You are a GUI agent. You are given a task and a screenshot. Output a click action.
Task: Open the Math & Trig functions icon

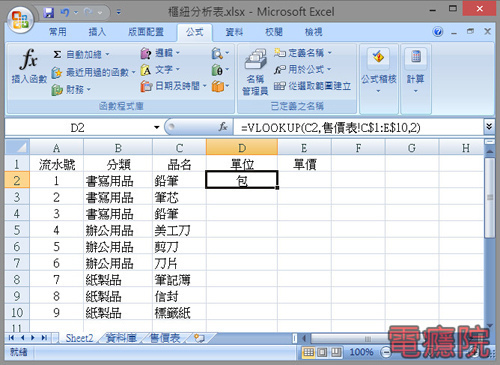coord(217,70)
